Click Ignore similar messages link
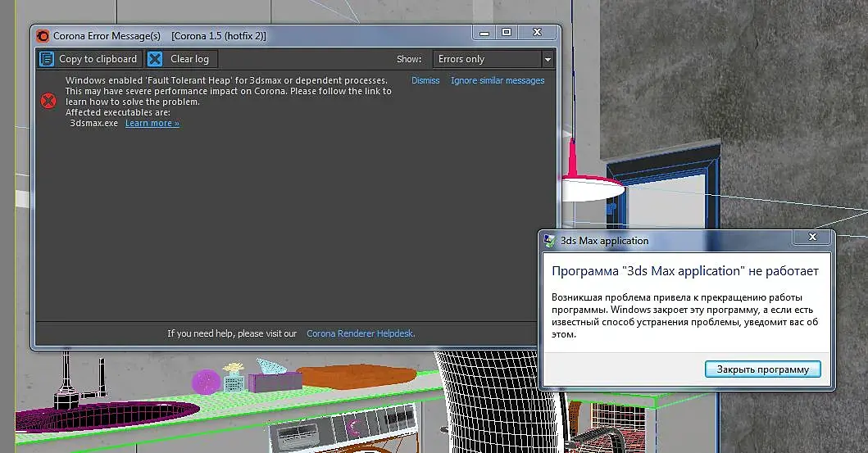 [x=497, y=81]
